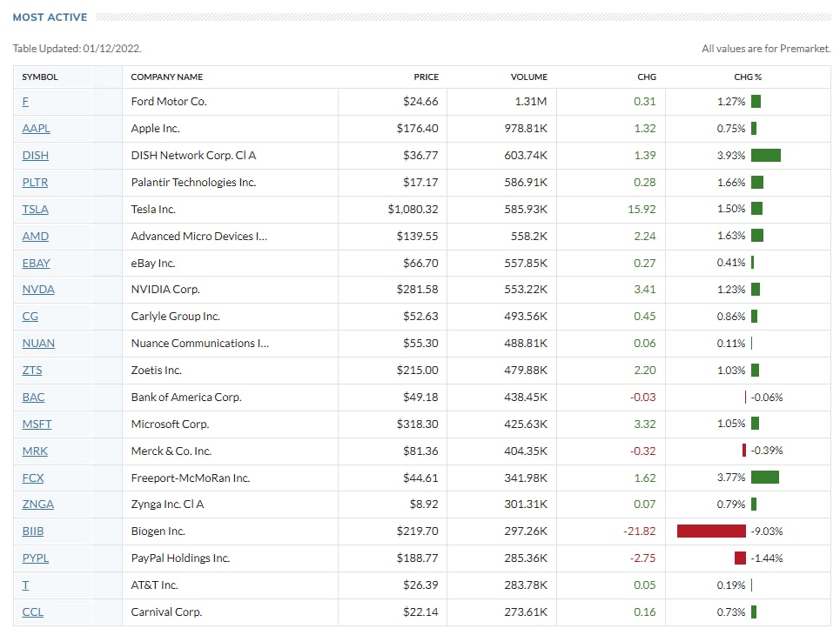Viewport: 840px width, 635px height.
Task: Click the PRICE column header
Action: [426, 77]
